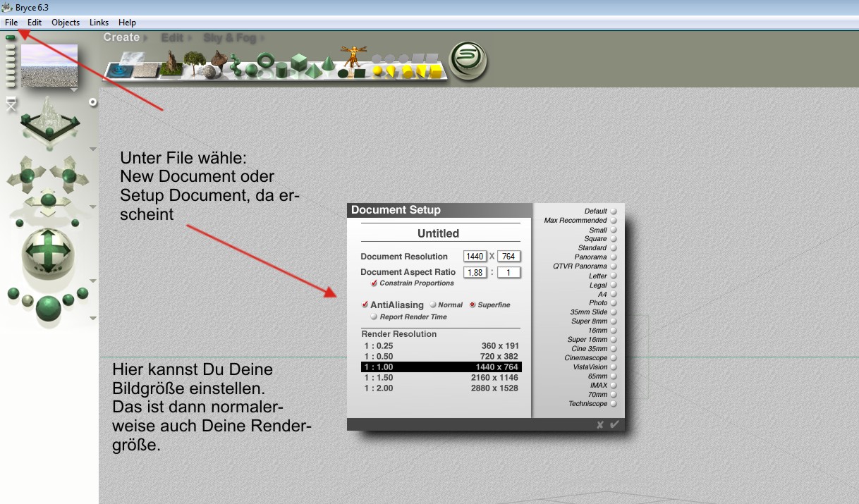Select render resolution 1 : 2.00
Screen dimensions: 859x504
click(441, 388)
